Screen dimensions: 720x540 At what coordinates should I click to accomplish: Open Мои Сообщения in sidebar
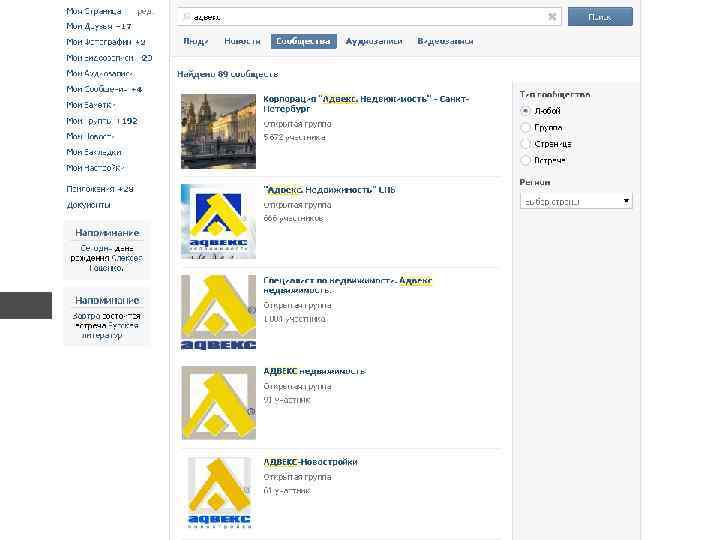pos(104,89)
